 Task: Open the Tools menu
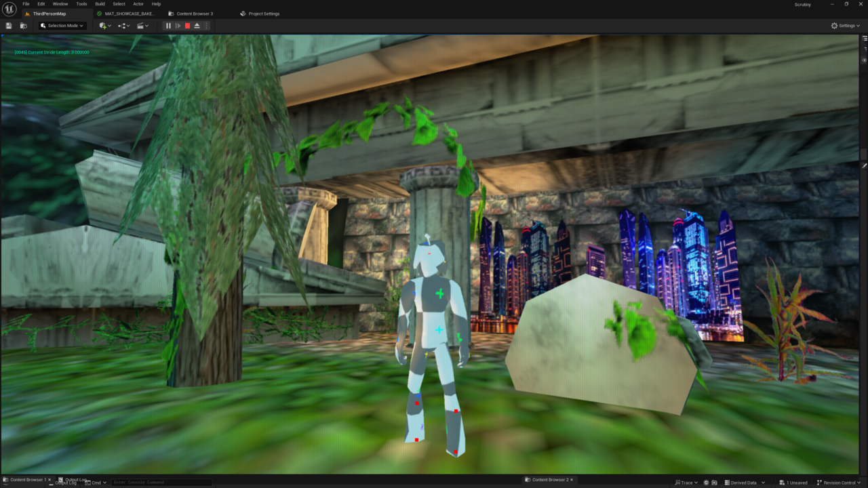81,4
